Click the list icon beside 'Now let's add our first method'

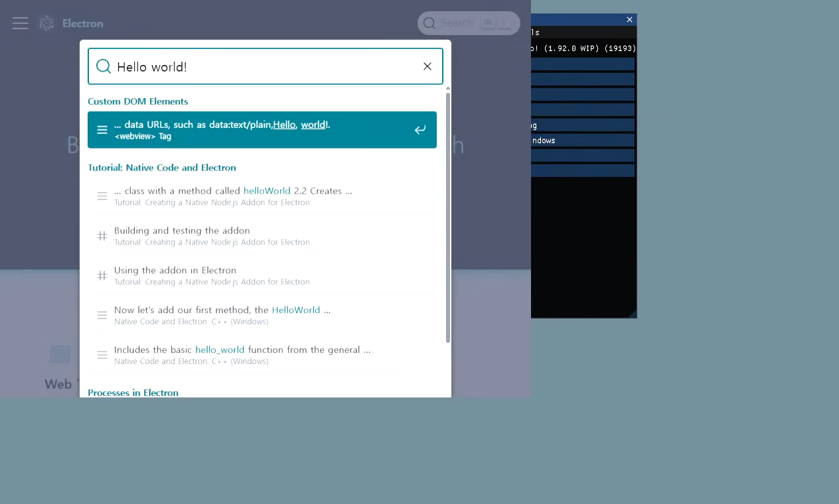(x=102, y=316)
